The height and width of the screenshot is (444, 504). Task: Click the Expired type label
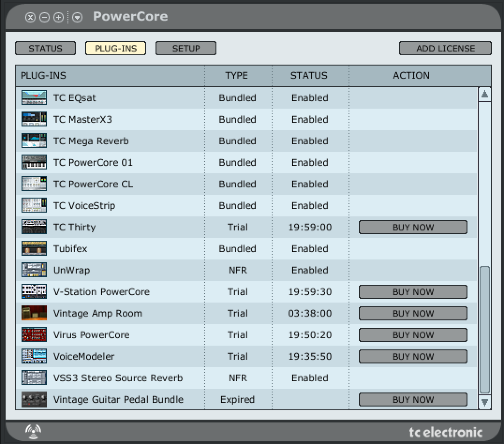[x=237, y=400]
